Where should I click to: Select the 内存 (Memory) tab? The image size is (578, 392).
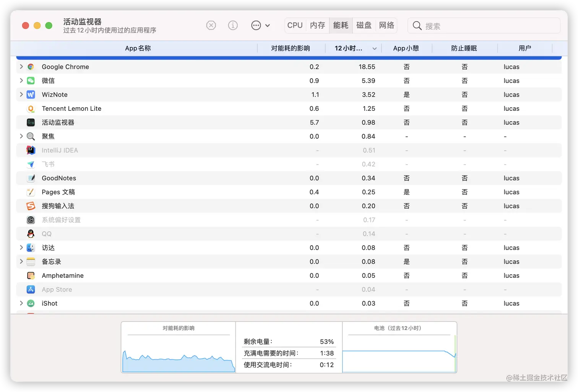coord(317,25)
